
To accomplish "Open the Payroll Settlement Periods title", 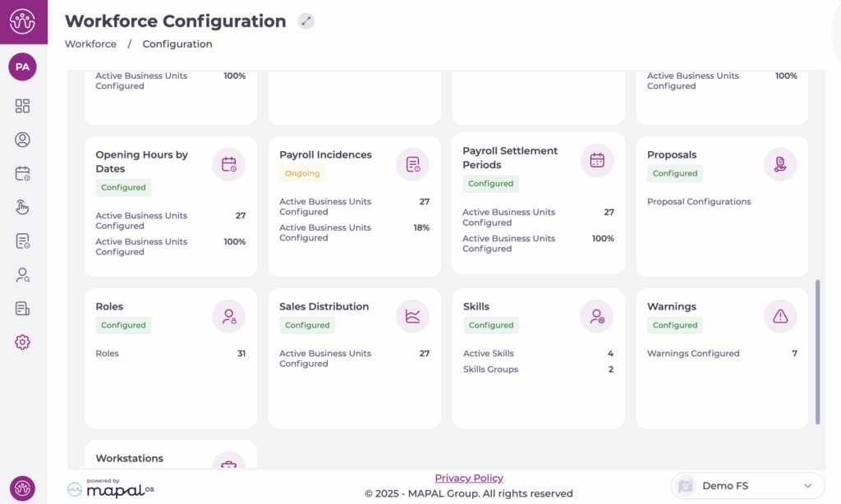I will point(510,158).
